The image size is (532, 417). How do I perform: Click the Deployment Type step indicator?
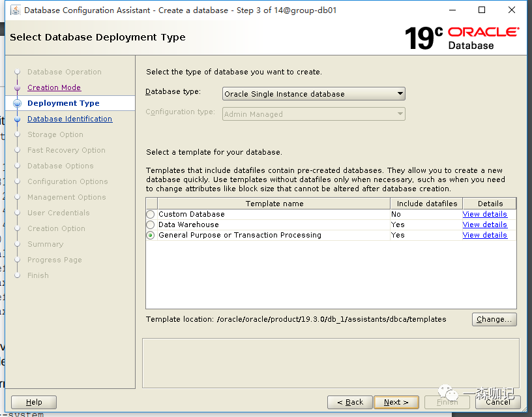click(18, 103)
